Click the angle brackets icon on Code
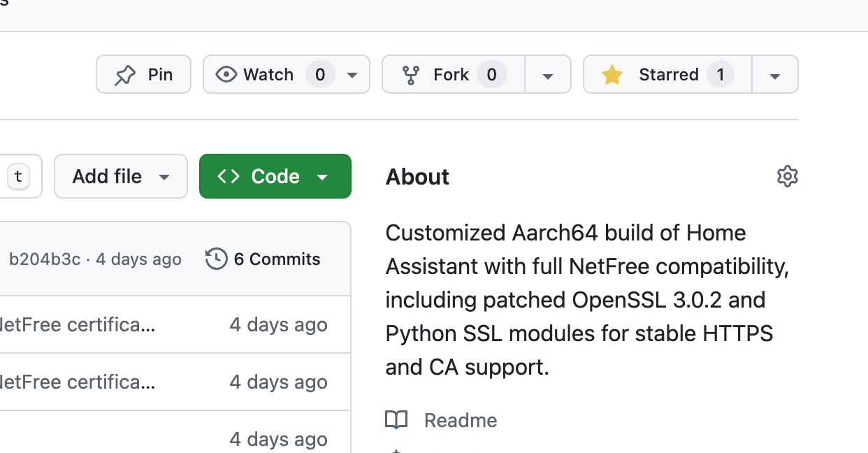This screenshot has width=868, height=453. [x=229, y=177]
